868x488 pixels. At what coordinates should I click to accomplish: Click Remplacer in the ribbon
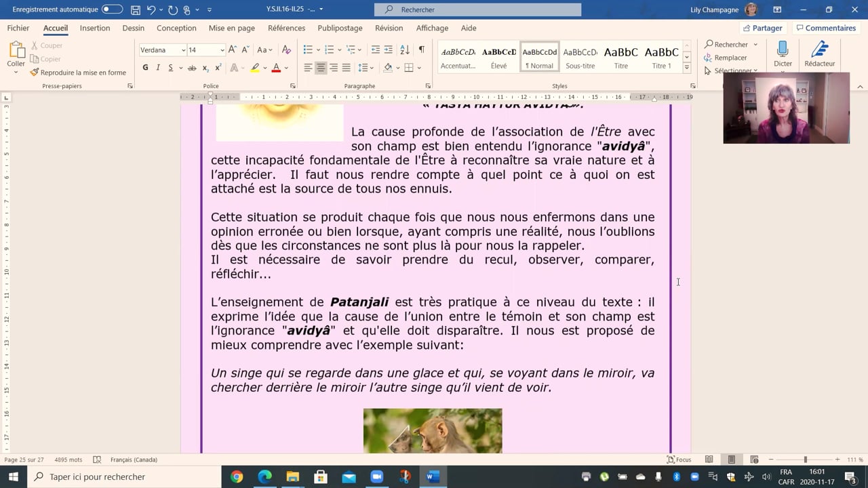[726, 58]
